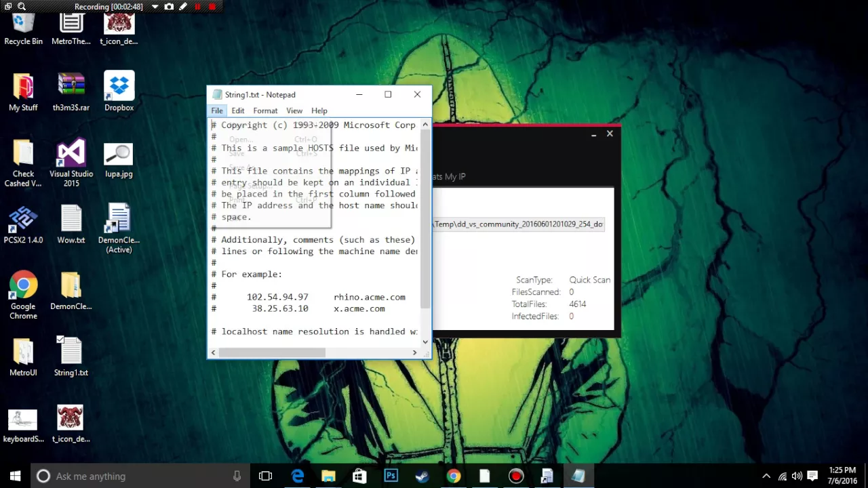Select the keyboardS... desktop icon
The width and height of the screenshot is (868, 488).
[x=23, y=425]
